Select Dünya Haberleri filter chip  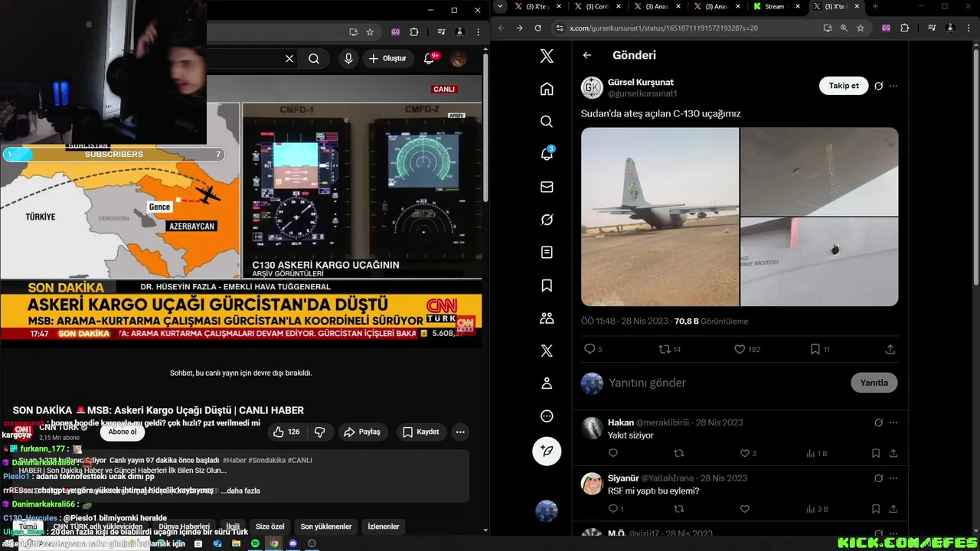(184, 527)
